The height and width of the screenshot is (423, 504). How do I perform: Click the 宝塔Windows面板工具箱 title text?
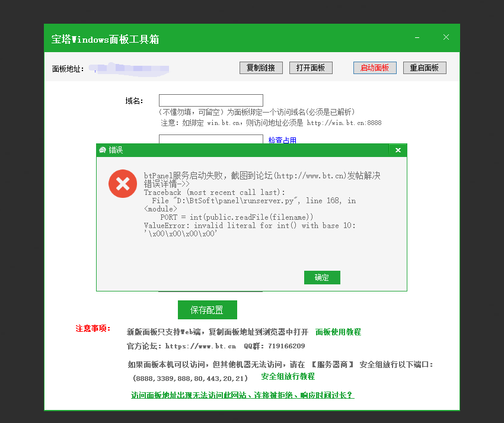[x=105, y=39]
